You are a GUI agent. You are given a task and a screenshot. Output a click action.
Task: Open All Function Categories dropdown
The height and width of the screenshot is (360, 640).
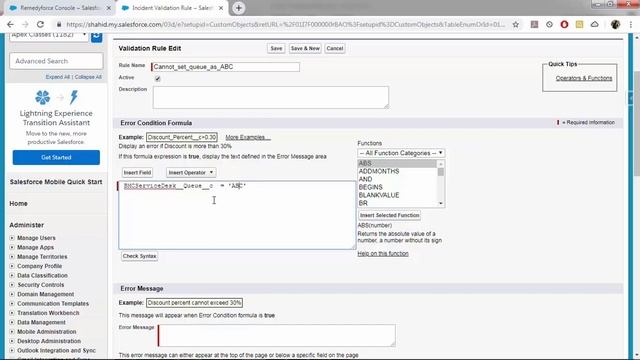(x=401, y=153)
